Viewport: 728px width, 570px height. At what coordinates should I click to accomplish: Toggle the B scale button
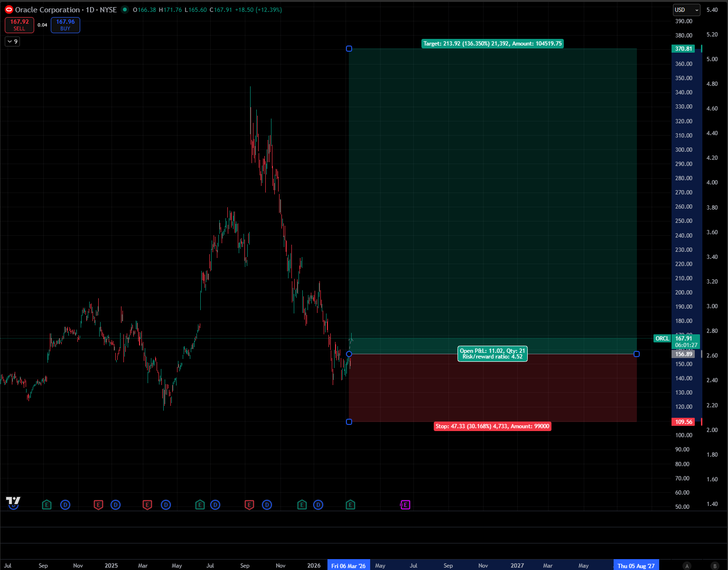(715, 566)
